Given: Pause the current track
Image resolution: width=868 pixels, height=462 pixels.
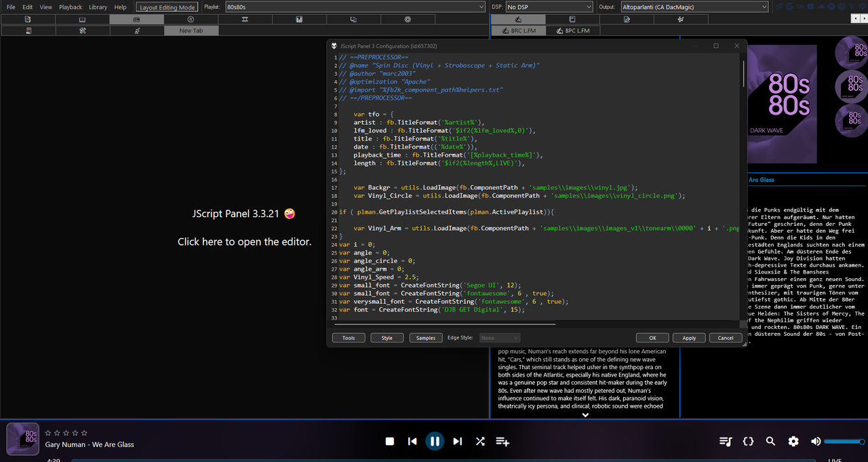Looking at the screenshot, I should tap(435, 442).
